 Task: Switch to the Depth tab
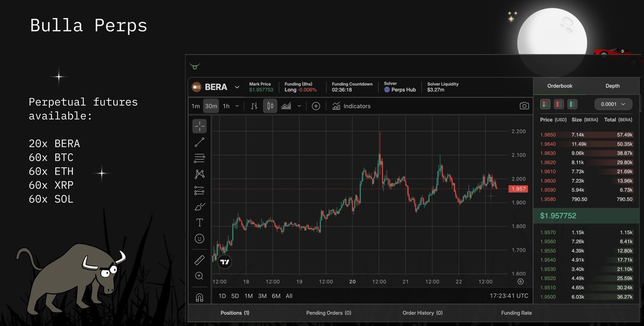(x=612, y=86)
